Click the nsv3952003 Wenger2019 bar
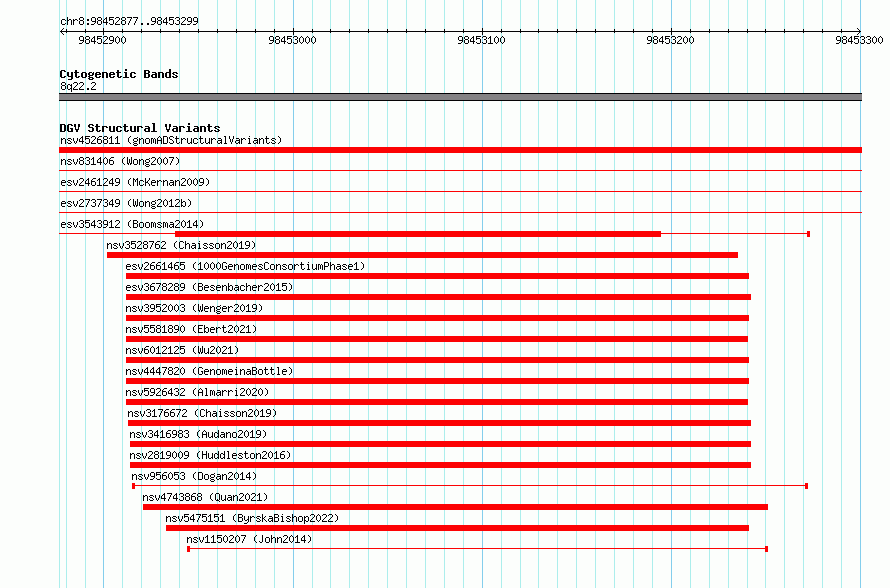Viewport: 890px width, 588px height. [x=437, y=318]
